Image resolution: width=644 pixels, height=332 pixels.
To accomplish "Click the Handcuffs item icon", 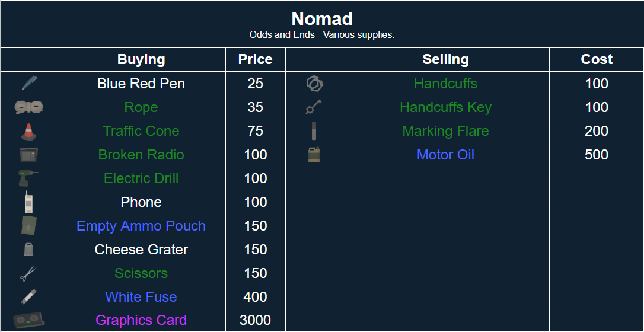I will (x=314, y=84).
